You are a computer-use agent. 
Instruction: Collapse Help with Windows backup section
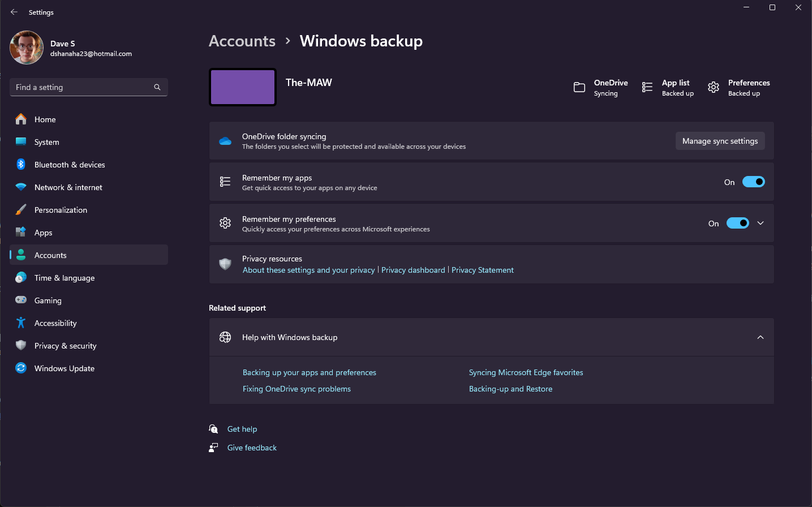[x=760, y=337]
